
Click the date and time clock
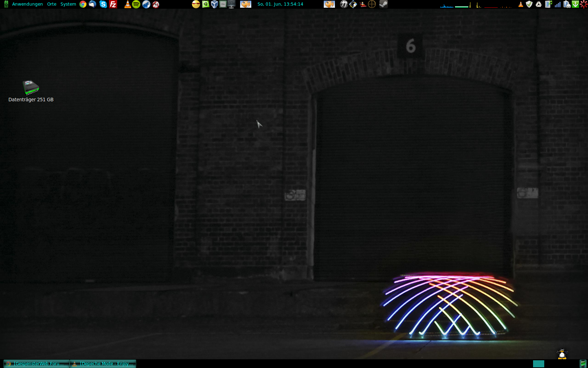click(280, 4)
